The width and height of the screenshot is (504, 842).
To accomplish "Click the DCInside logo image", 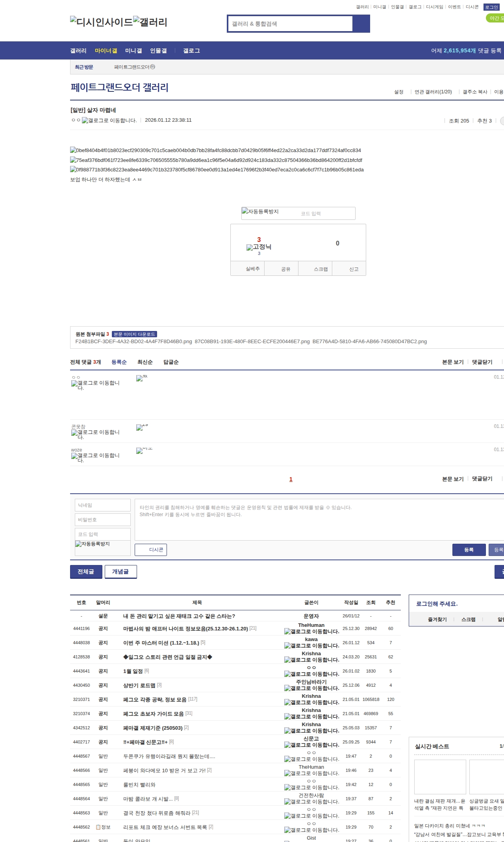I will point(101,22).
